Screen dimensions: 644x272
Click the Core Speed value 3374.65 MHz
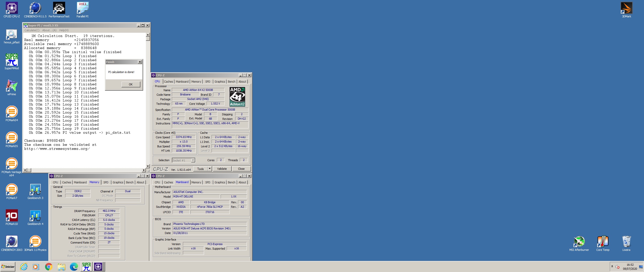click(184, 137)
